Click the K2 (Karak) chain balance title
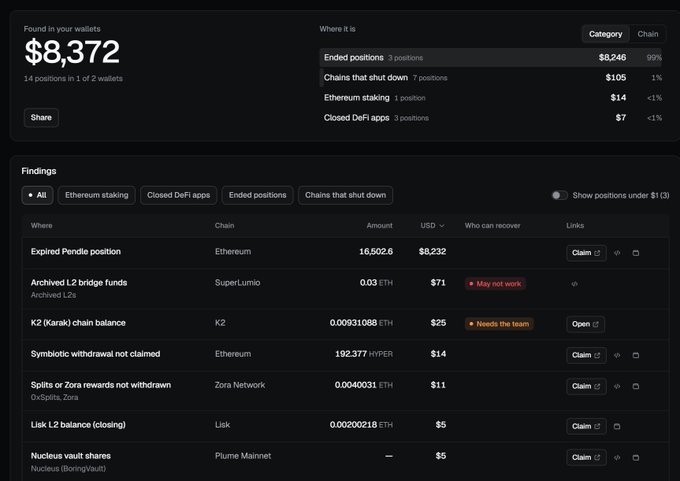 click(78, 323)
